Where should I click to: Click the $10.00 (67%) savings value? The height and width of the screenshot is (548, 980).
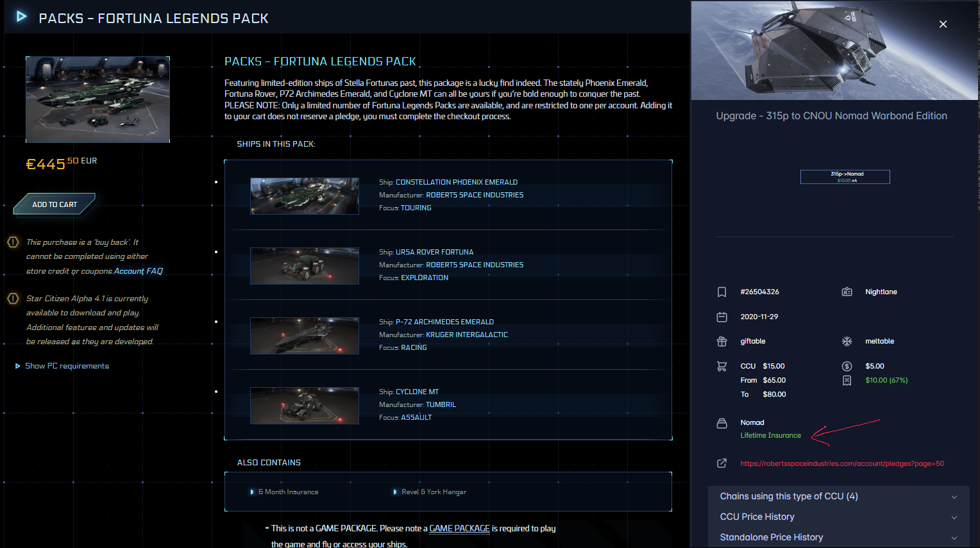tap(886, 380)
